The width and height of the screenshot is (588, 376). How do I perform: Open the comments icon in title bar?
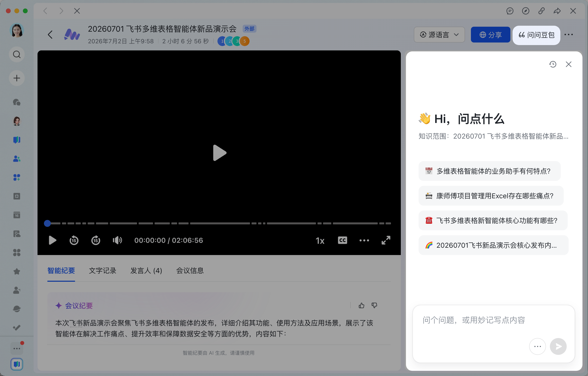tap(510, 11)
